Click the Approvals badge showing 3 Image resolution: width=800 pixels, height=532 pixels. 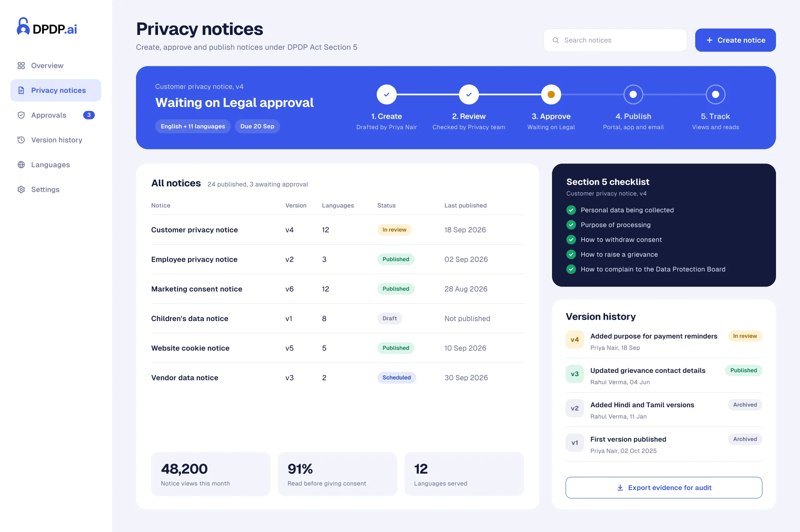[89, 115]
